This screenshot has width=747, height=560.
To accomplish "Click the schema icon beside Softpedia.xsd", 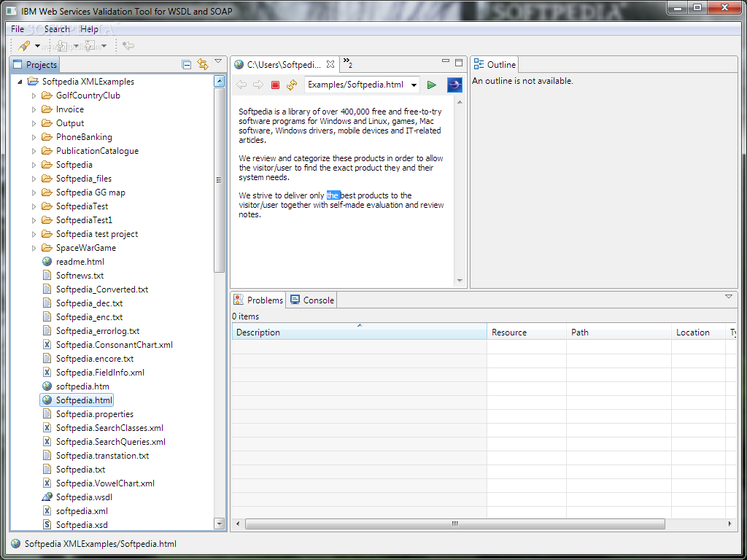I will 47,525.
